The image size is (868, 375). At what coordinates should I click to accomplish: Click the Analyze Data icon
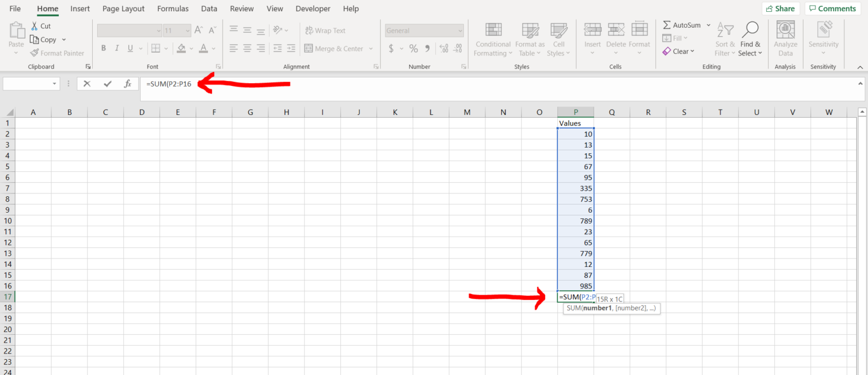(x=785, y=39)
